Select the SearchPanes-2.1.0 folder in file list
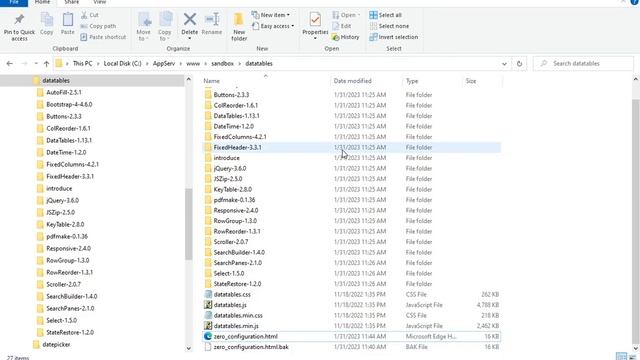Image resolution: width=640 pixels, height=360 pixels. [351, 263]
